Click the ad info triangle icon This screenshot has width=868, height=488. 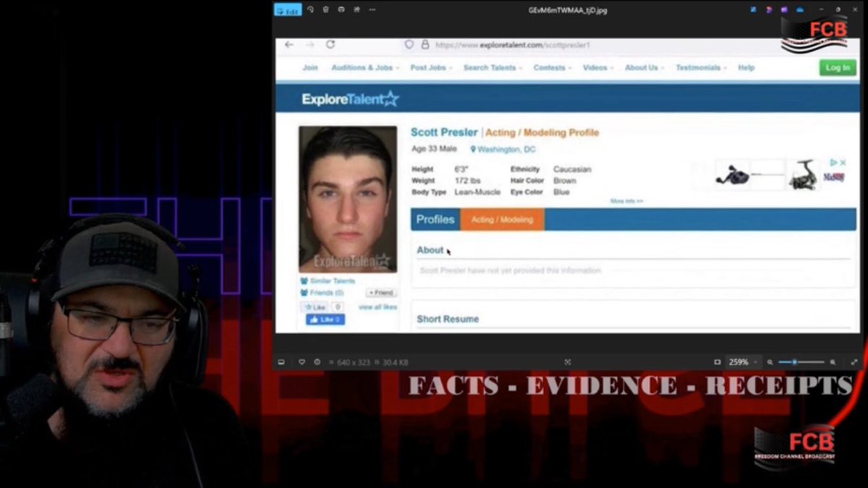click(x=833, y=163)
